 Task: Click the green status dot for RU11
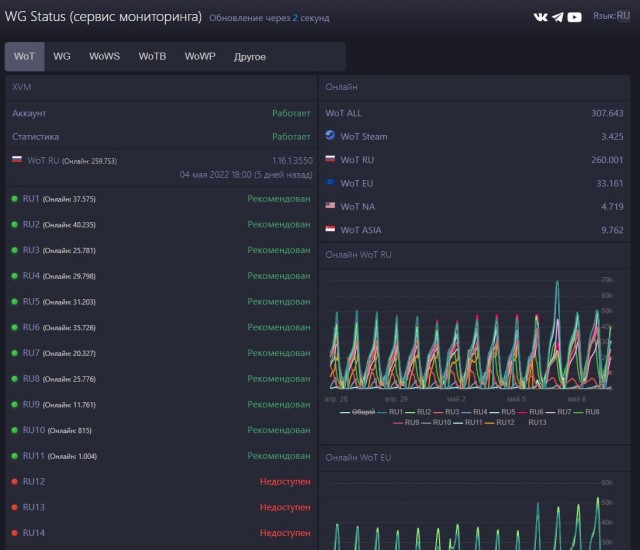[x=15, y=456]
